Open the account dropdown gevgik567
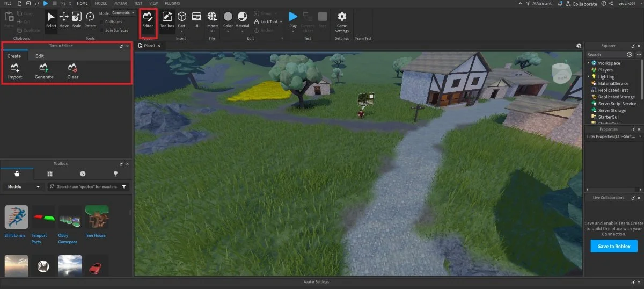Screen dimensions: 644x289 [x=631, y=3]
